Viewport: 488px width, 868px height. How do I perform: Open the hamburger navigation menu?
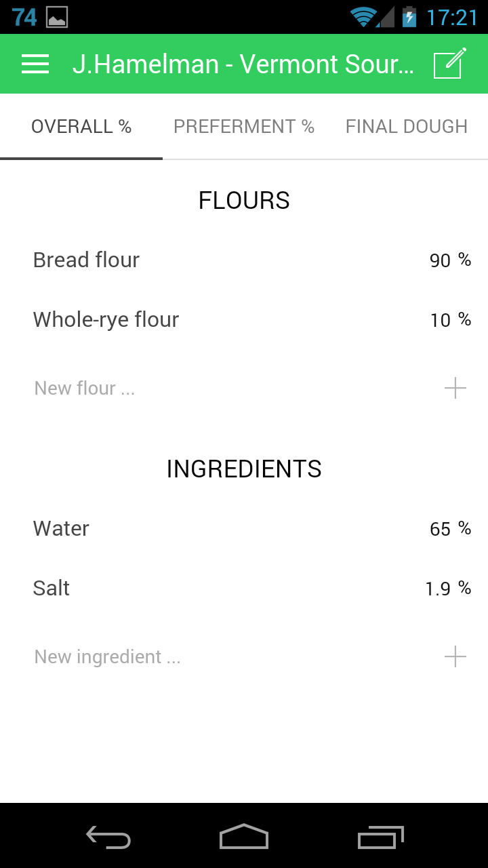tap(35, 64)
